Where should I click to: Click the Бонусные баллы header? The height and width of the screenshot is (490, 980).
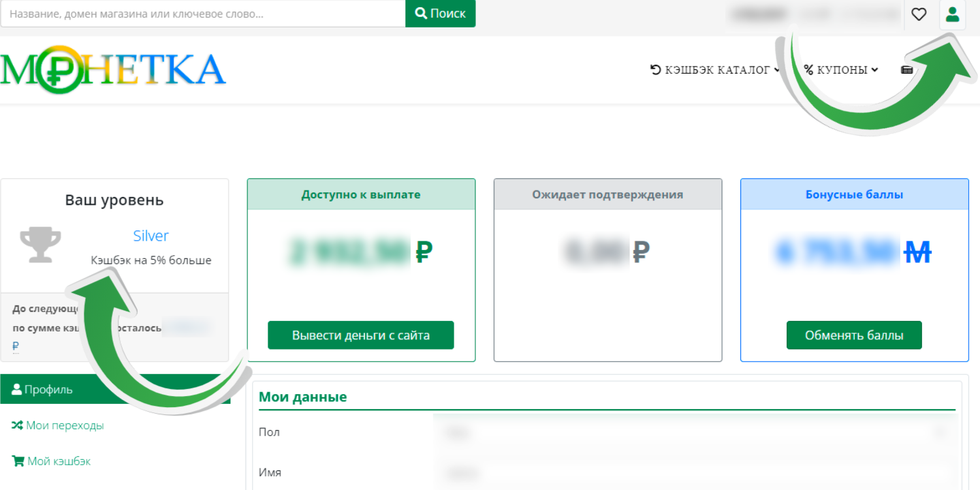(855, 194)
